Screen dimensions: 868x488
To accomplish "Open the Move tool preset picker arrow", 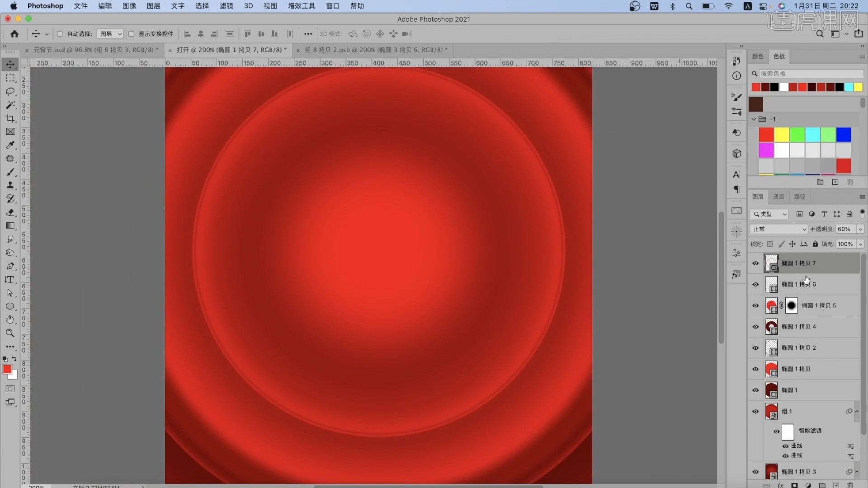I will (47, 34).
